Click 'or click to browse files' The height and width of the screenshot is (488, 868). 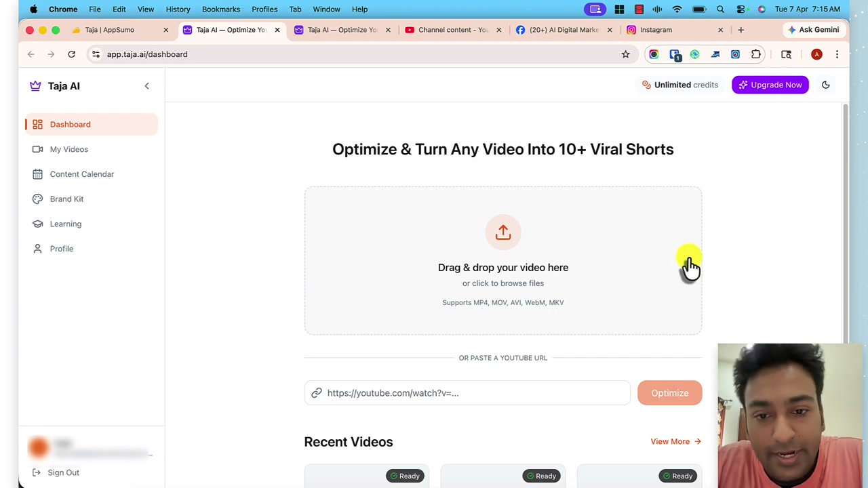coord(503,283)
